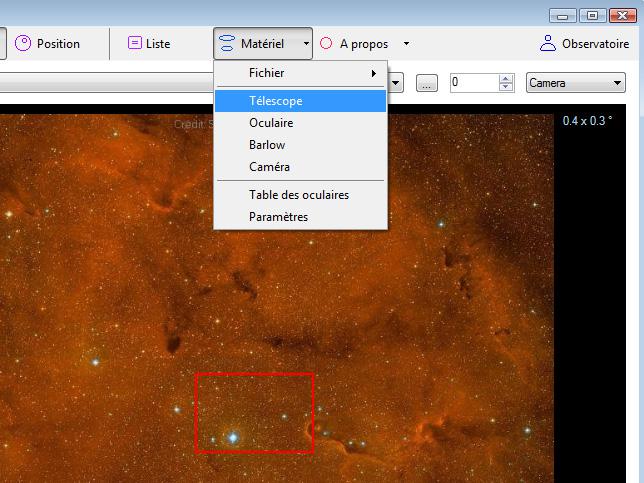Decrease the value with the spinner down arrow

506,87
